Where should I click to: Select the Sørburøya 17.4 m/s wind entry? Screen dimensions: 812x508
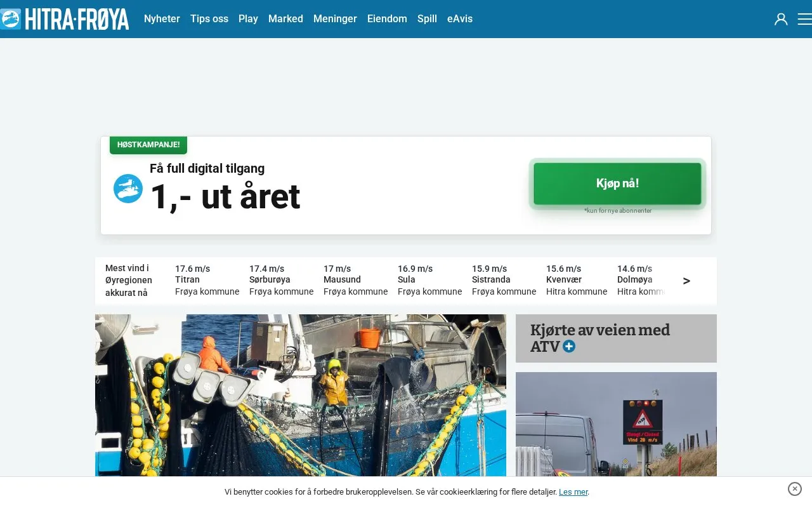tap(281, 280)
